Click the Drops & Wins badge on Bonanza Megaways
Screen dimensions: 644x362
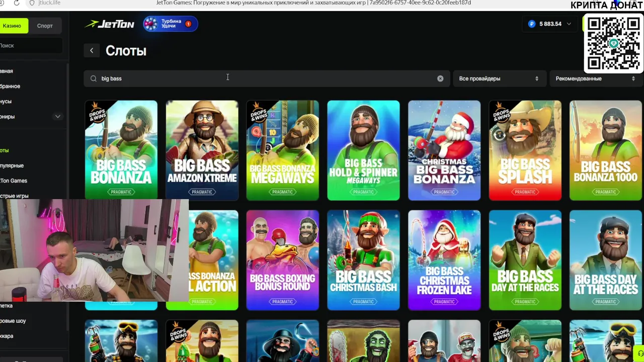tap(259, 114)
